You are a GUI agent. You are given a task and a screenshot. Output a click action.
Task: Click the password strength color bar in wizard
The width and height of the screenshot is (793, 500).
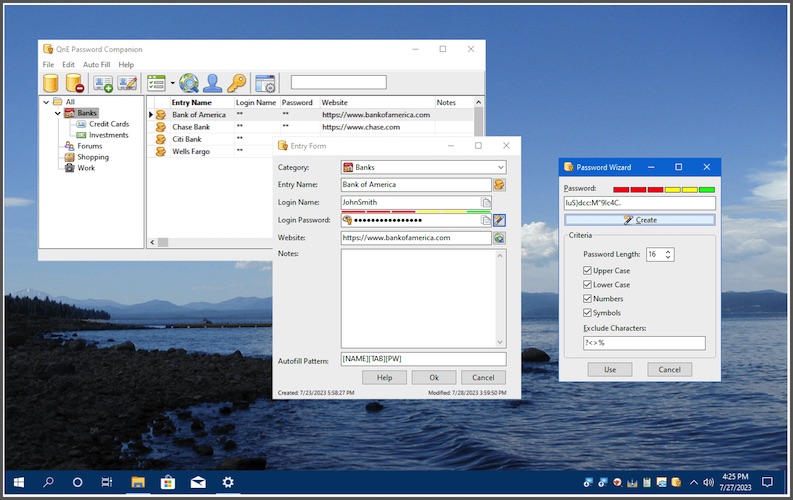pos(663,189)
